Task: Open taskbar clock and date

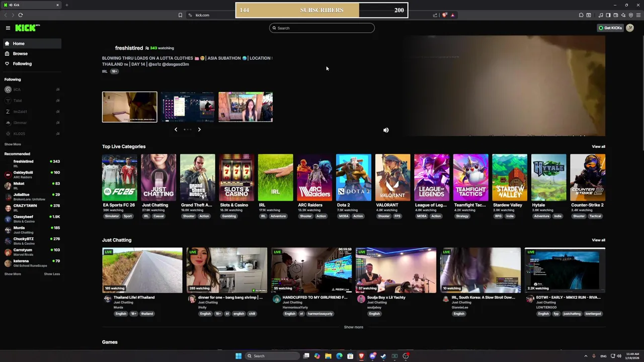Action: tap(632, 356)
